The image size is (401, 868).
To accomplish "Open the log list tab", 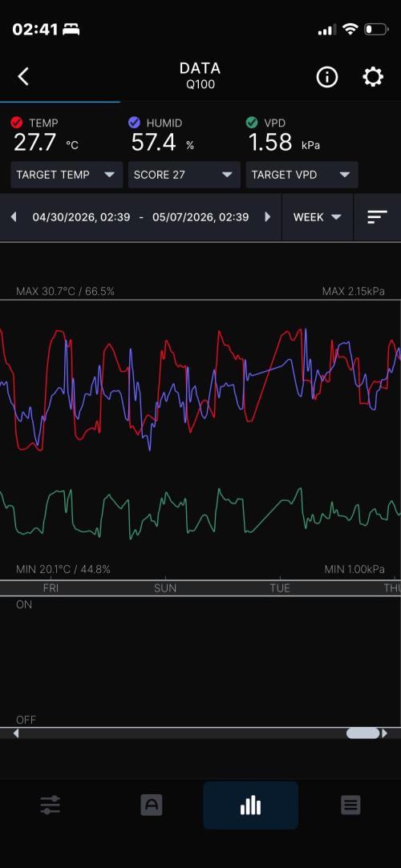I will [x=350, y=805].
